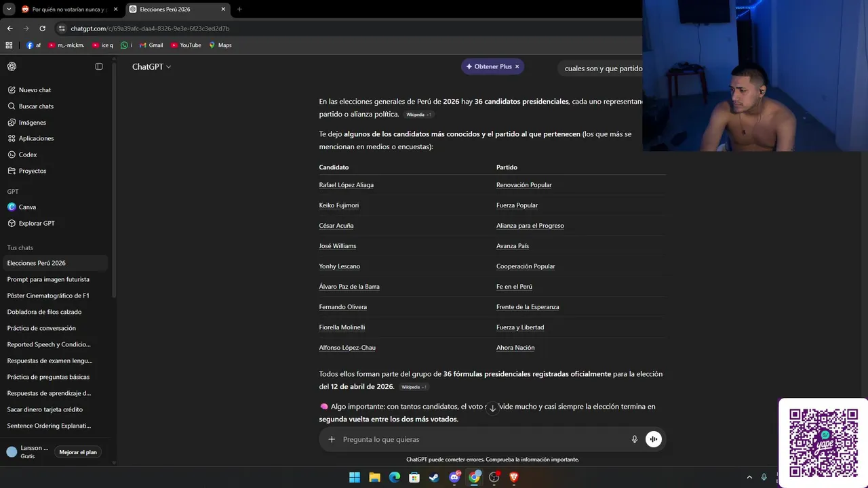Open the Larsson account profile menu
This screenshot has height=488, width=868.
28,452
